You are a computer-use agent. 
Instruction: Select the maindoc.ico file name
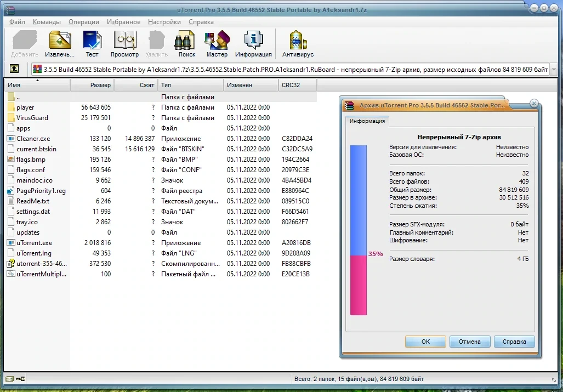35,180
